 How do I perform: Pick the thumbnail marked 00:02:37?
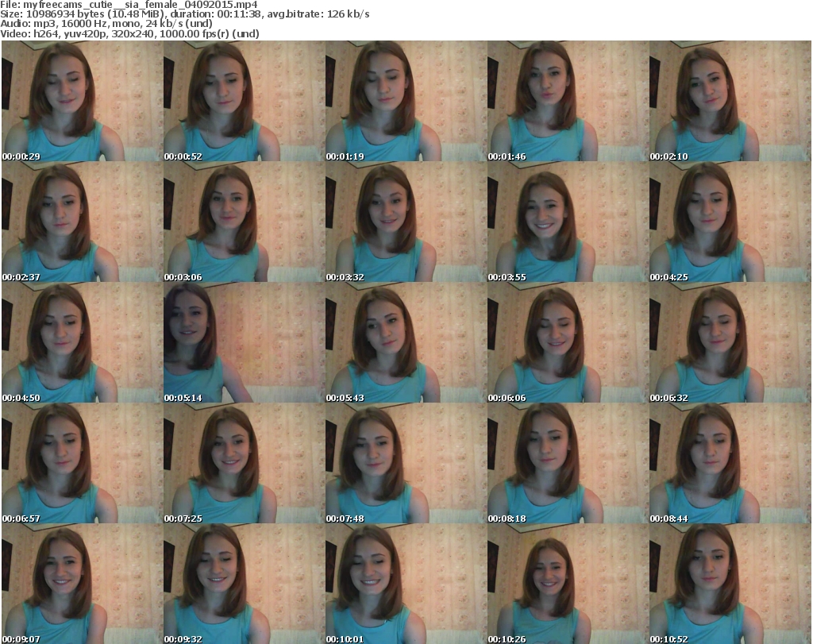coord(82,222)
